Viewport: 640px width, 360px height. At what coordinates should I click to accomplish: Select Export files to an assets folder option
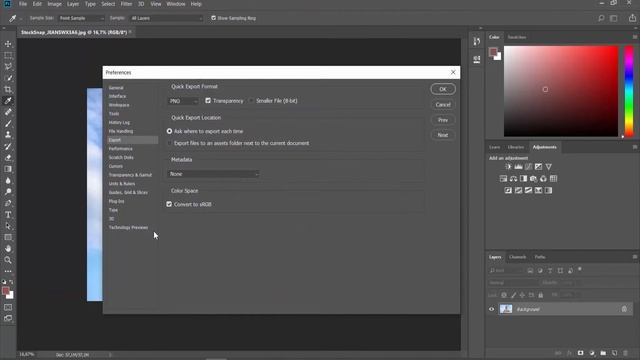169,143
